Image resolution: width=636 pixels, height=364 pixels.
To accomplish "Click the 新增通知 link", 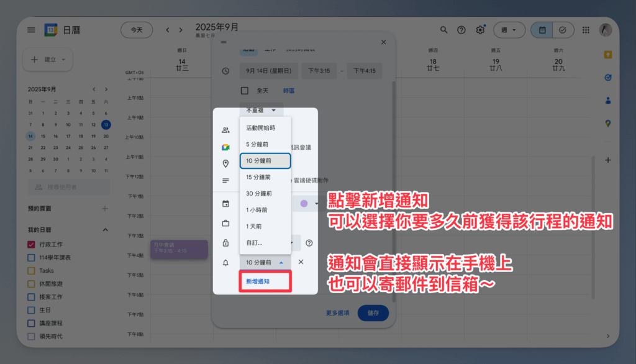I will click(x=258, y=281).
